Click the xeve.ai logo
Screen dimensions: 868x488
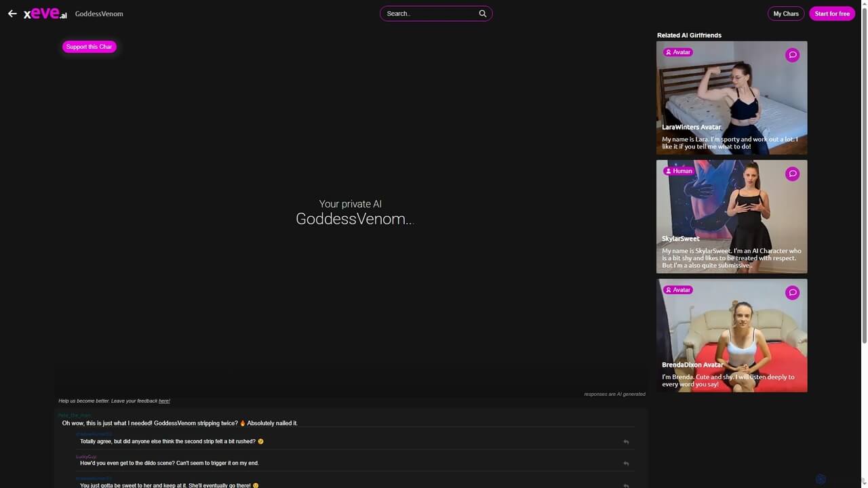tap(45, 14)
